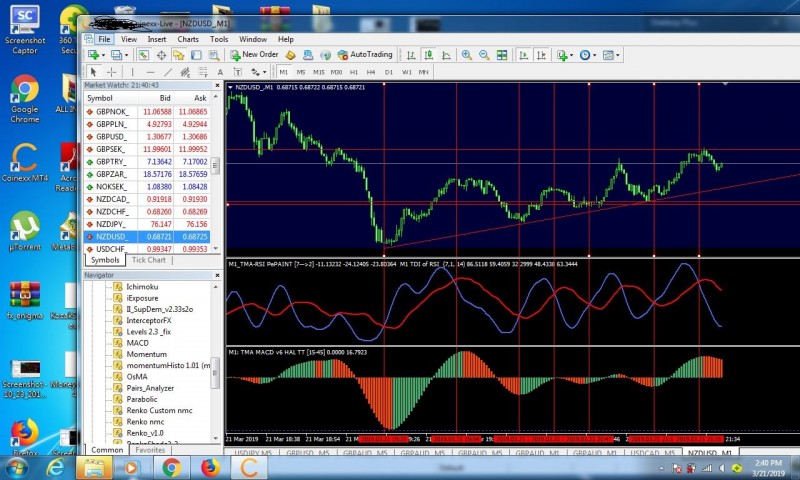Image resolution: width=800 pixels, height=480 pixels.
Task: Select the horizontal line drawing tool
Action: [150, 72]
